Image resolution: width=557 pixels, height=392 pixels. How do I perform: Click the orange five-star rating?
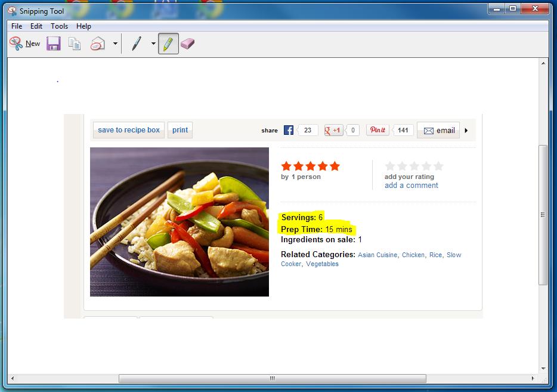[x=311, y=166]
